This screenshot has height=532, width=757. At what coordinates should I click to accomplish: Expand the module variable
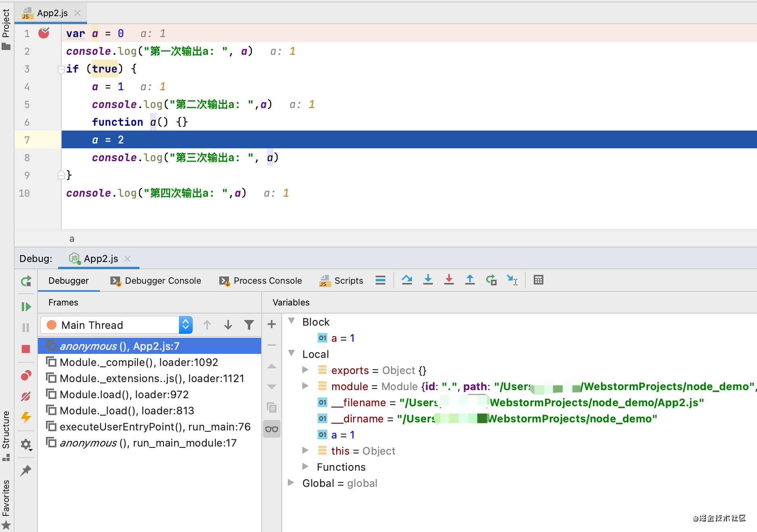click(306, 386)
